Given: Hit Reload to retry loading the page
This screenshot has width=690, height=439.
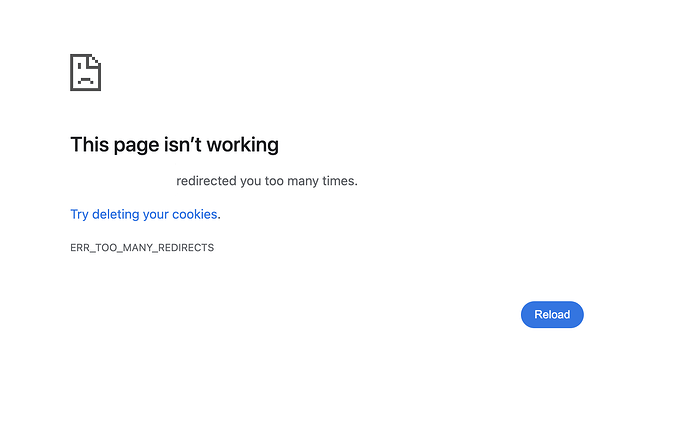Looking at the screenshot, I should pyautogui.click(x=552, y=314).
